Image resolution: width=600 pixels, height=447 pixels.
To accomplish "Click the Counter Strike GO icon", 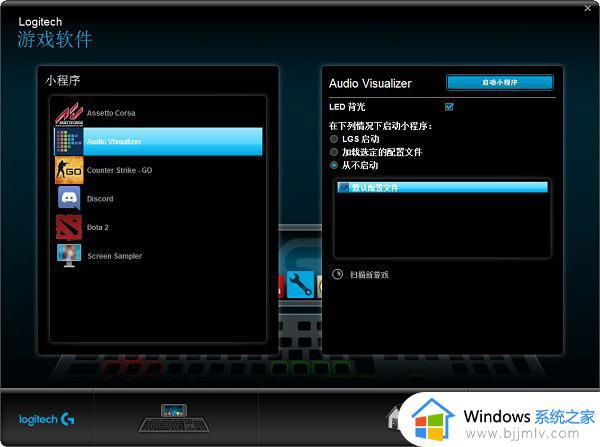I will click(69, 170).
